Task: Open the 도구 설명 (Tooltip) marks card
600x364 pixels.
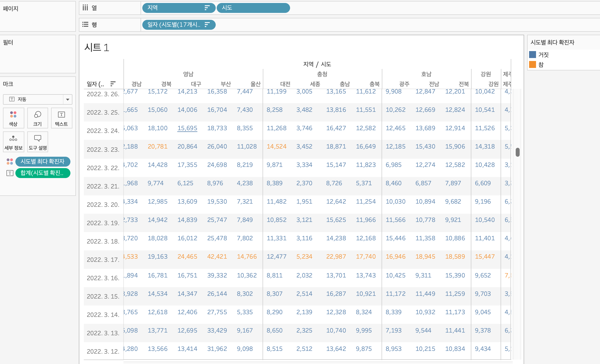Action: pyautogui.click(x=37, y=142)
